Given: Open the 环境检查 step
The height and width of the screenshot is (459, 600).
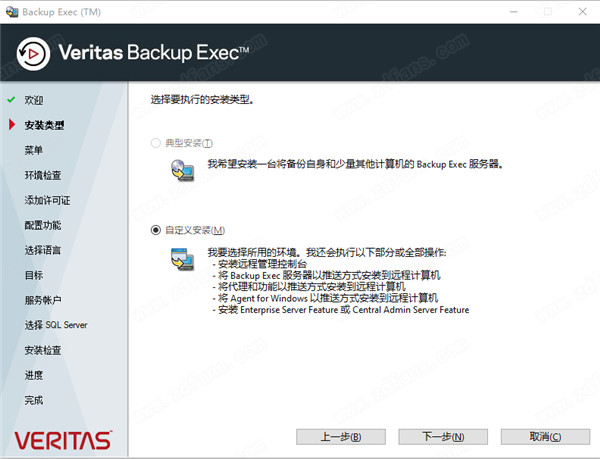Looking at the screenshot, I should coord(43,175).
